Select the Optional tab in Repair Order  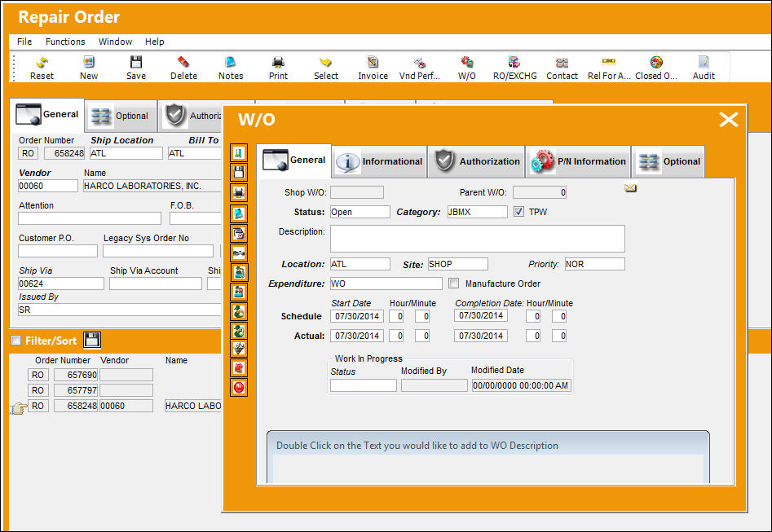tap(121, 117)
